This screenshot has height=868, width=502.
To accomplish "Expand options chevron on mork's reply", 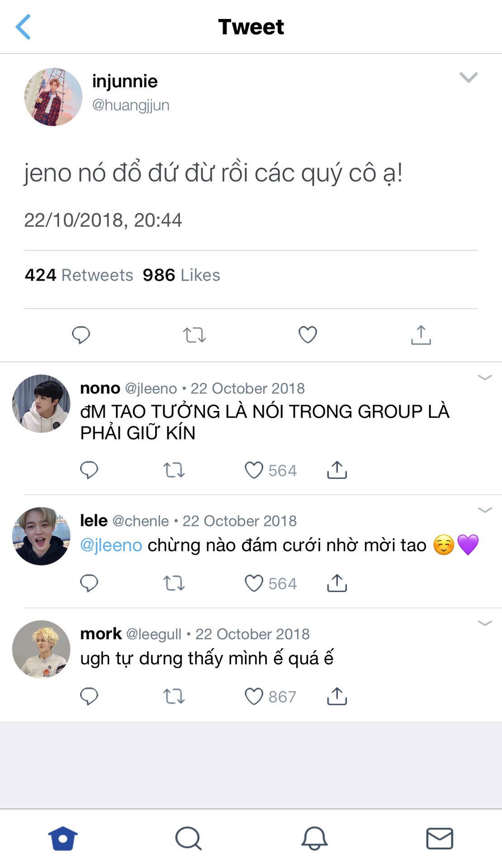I will click(485, 623).
